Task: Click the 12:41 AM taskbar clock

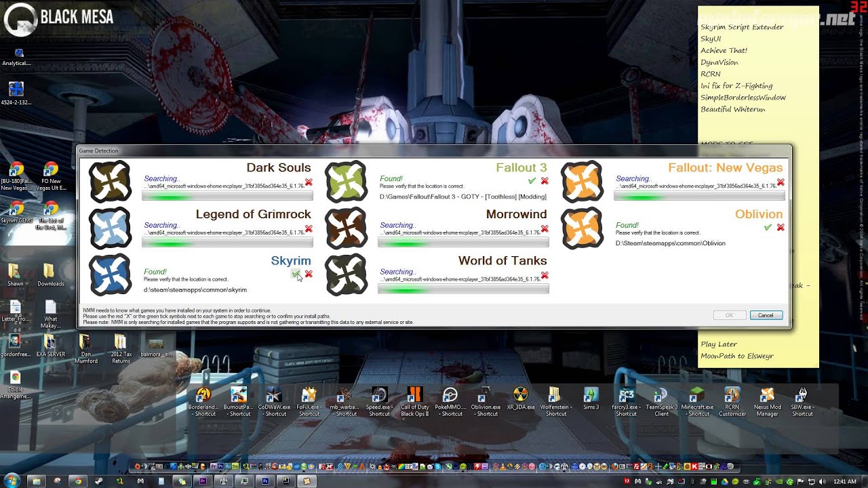Action: (844, 481)
